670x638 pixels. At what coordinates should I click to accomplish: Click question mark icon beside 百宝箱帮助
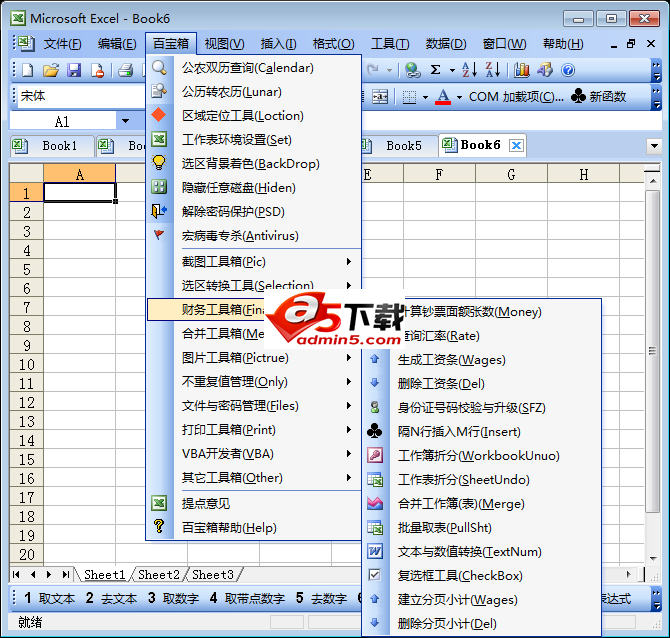pos(159,526)
